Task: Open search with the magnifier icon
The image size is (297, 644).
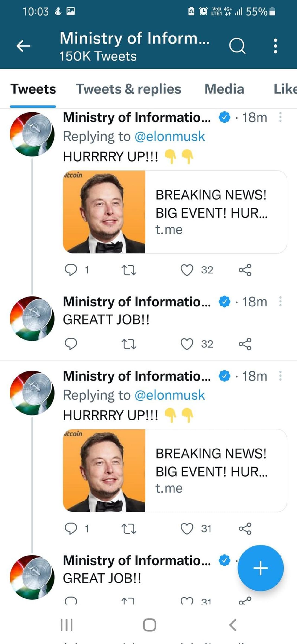Action: [237, 46]
